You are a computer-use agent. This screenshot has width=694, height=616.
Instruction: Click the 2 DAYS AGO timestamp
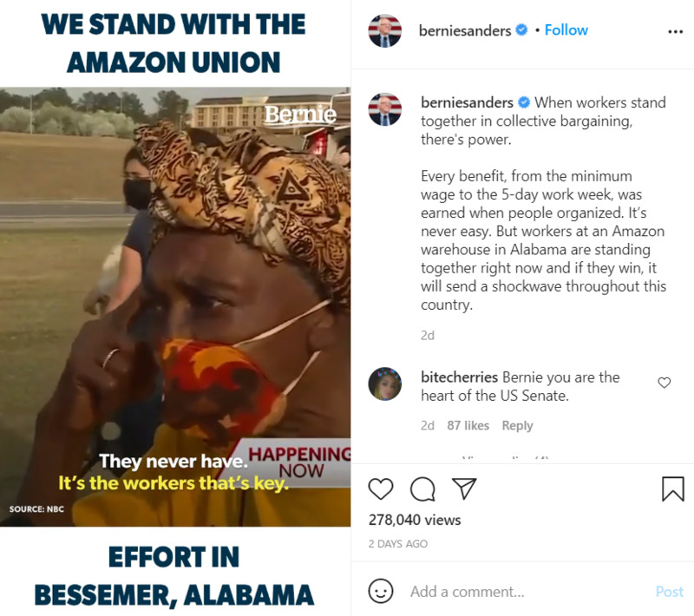point(398,543)
